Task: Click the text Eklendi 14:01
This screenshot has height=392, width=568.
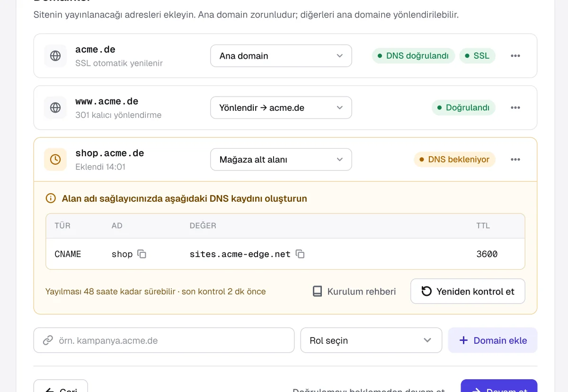Action: pos(100,167)
